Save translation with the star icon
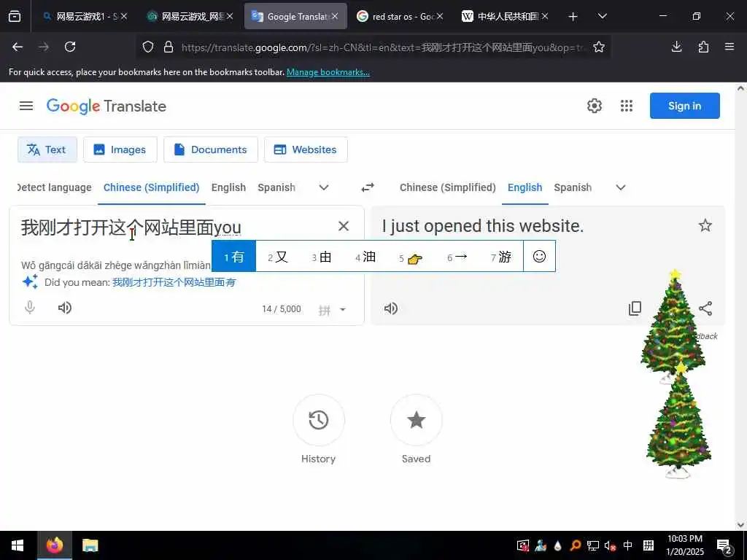This screenshot has height=560, width=747. [705, 225]
